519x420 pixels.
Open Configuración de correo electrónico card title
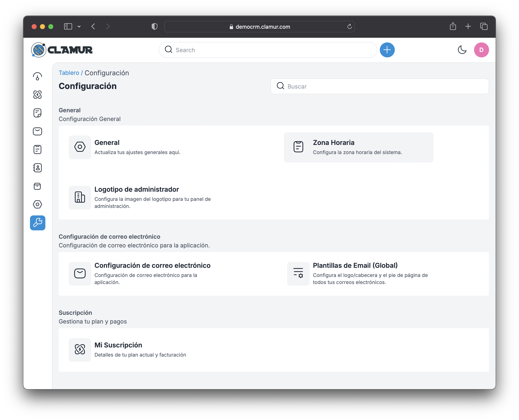(x=152, y=265)
